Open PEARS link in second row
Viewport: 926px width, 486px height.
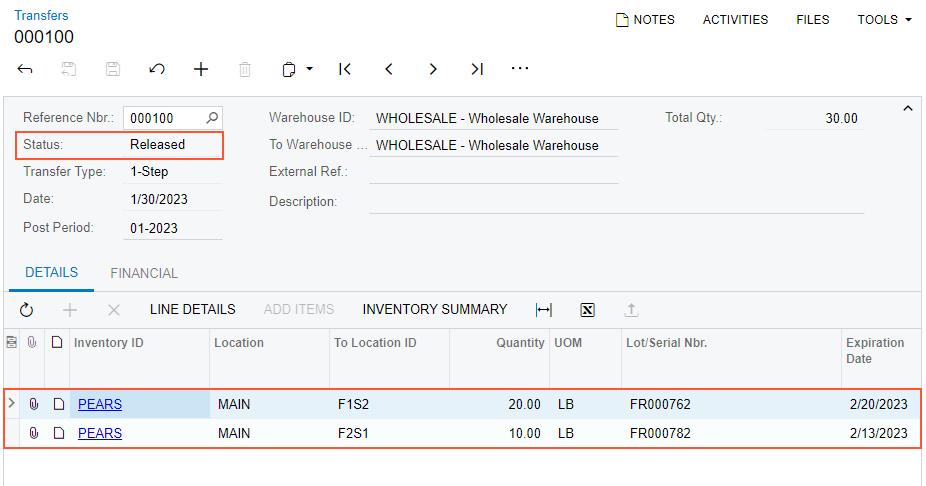(x=100, y=433)
